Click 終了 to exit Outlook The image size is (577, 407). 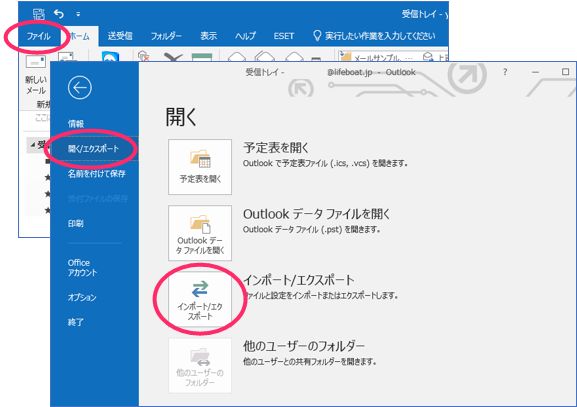[75, 322]
